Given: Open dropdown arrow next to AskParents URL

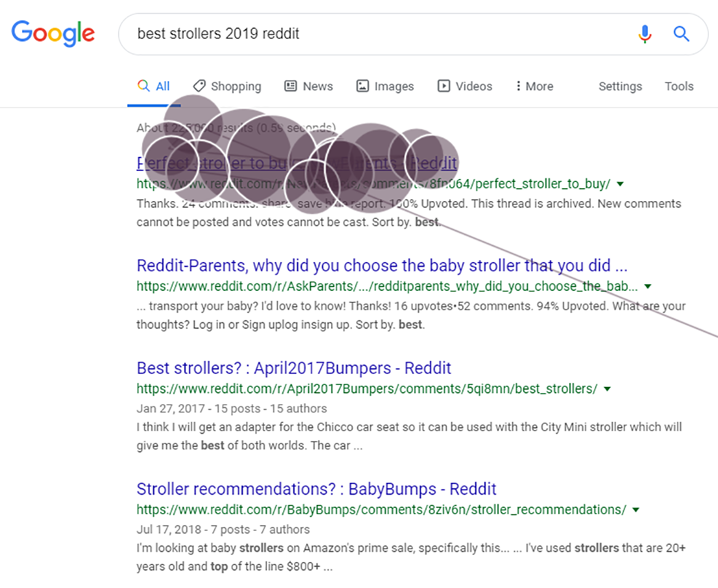Looking at the screenshot, I should point(647,287).
